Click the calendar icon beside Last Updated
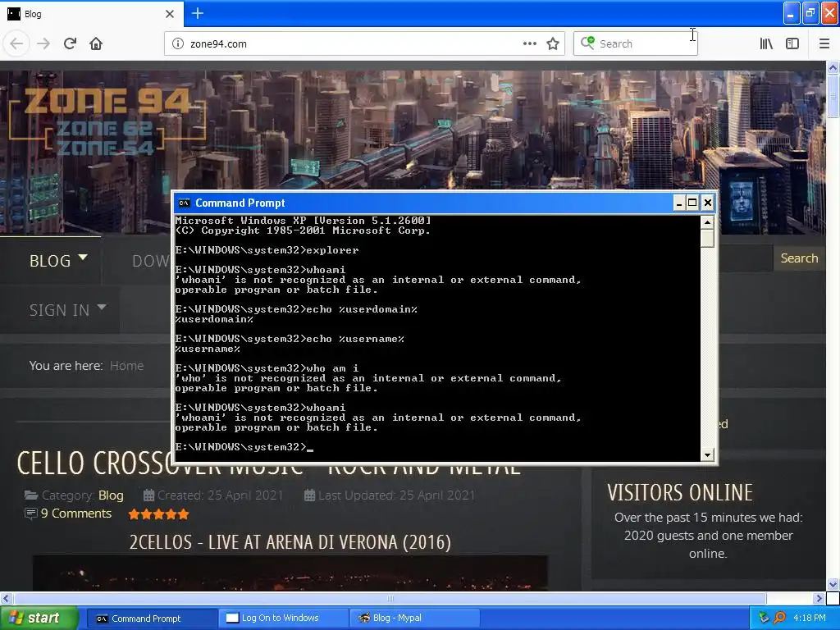The height and width of the screenshot is (630, 840). 309,495
